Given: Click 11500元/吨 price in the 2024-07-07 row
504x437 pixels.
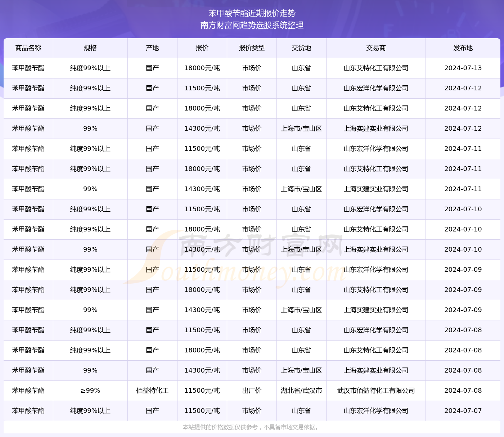Looking at the screenshot, I should coord(202,411).
